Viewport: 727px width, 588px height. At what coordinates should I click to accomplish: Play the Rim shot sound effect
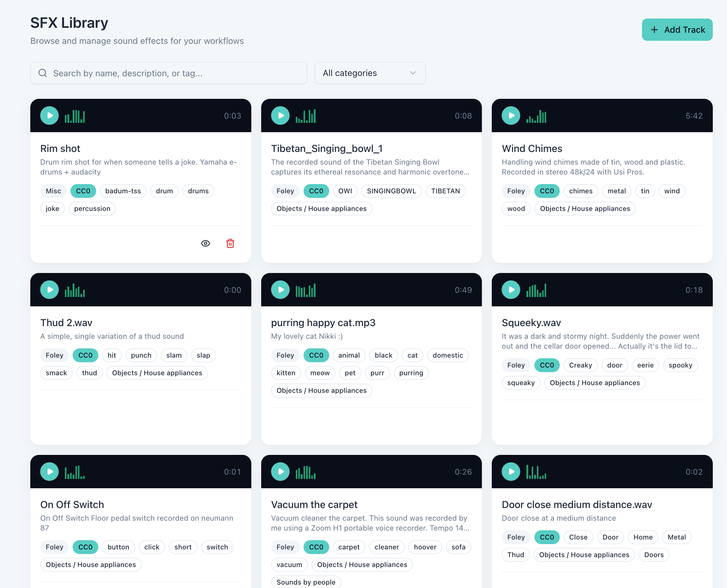[49, 115]
